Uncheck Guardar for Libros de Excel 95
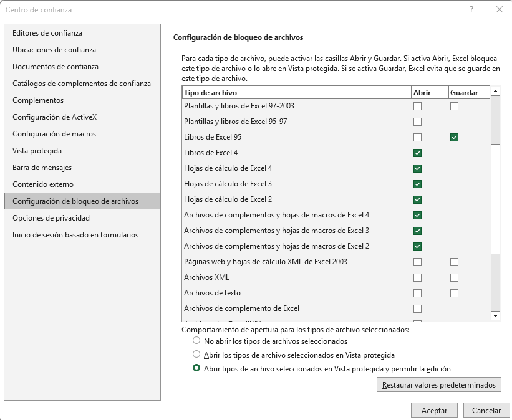 pyautogui.click(x=454, y=137)
